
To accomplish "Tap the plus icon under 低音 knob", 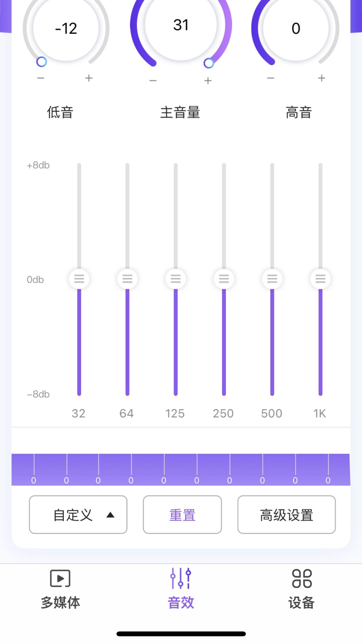I will [x=89, y=78].
